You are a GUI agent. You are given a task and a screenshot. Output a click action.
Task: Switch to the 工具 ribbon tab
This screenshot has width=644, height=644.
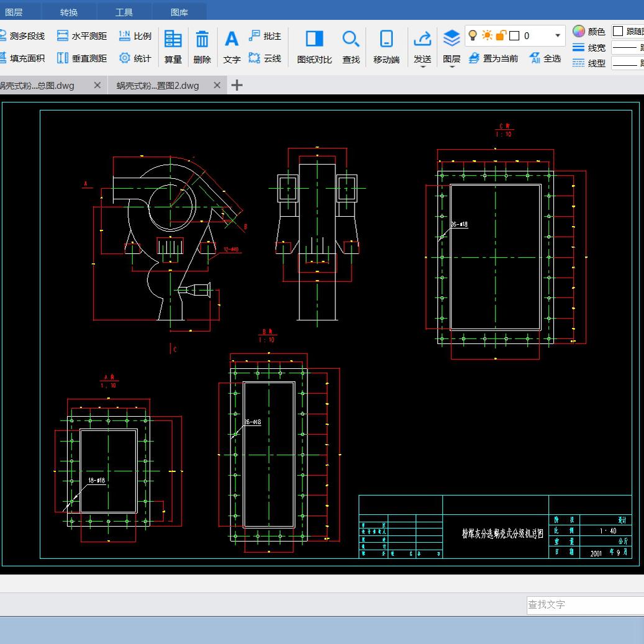124,12
